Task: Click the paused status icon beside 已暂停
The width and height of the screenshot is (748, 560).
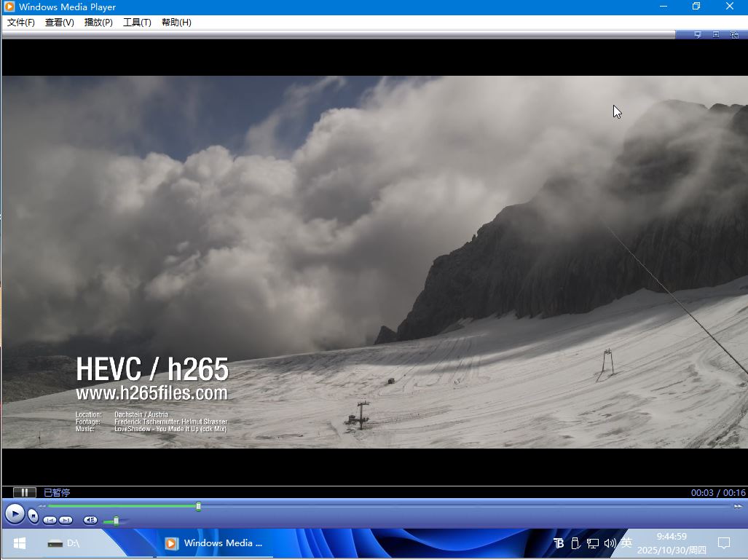Action: click(24, 493)
